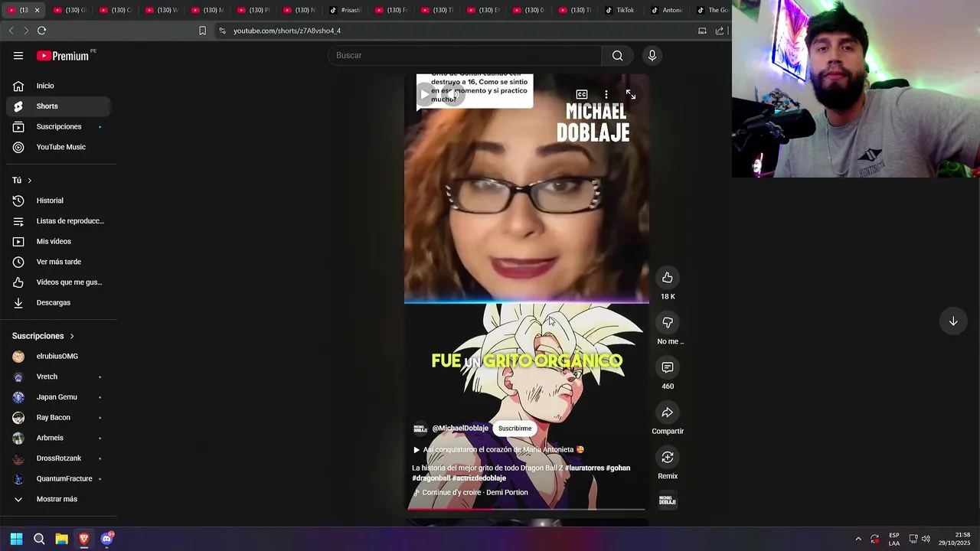Click the browser back arrow

(11, 31)
